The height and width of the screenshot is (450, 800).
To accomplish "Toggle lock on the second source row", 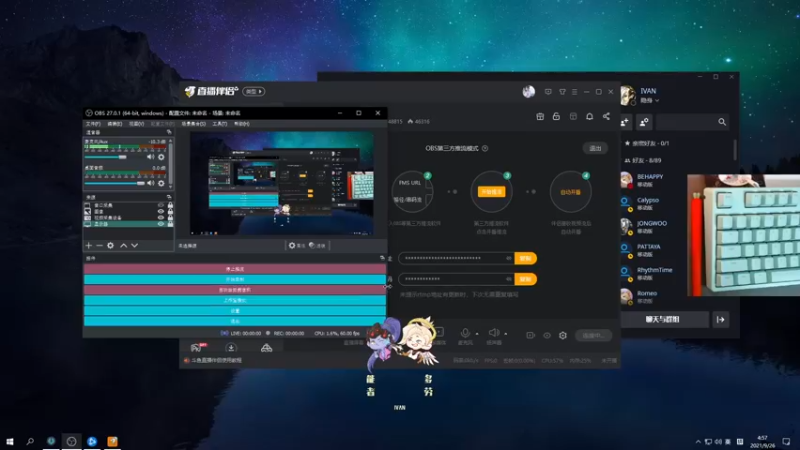I will click(170, 211).
